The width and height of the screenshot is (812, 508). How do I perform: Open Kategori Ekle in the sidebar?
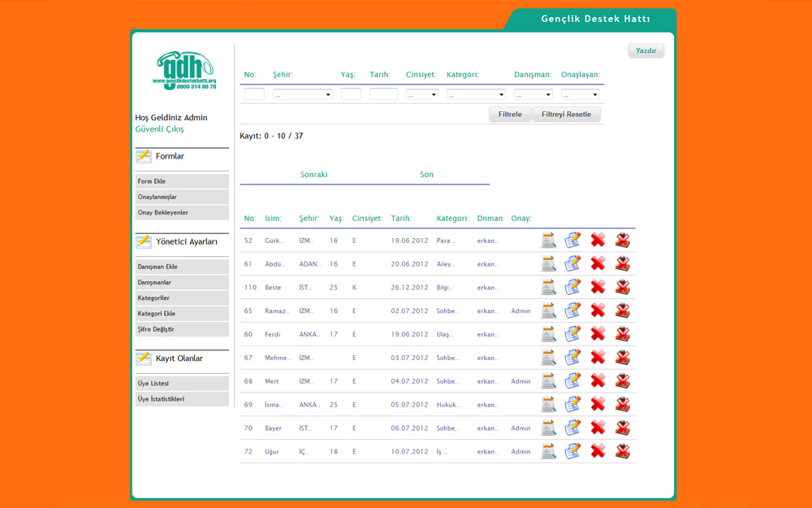tap(182, 314)
